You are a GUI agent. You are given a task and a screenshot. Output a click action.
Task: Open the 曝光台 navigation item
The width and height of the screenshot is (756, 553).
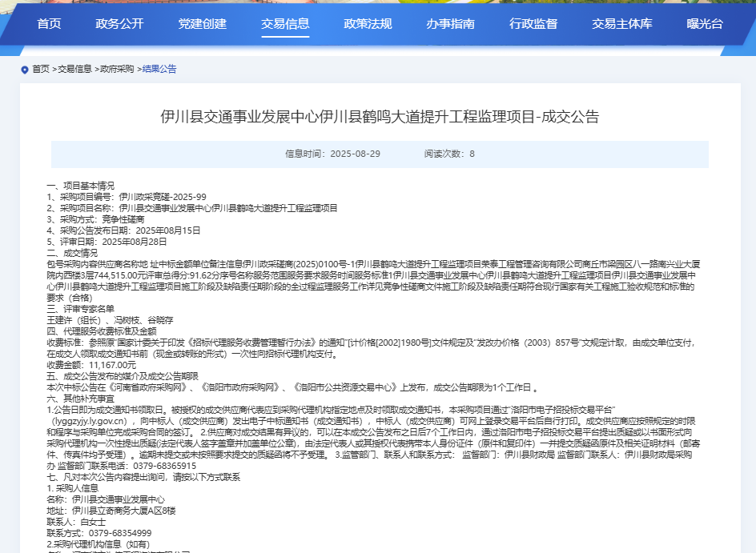705,23
